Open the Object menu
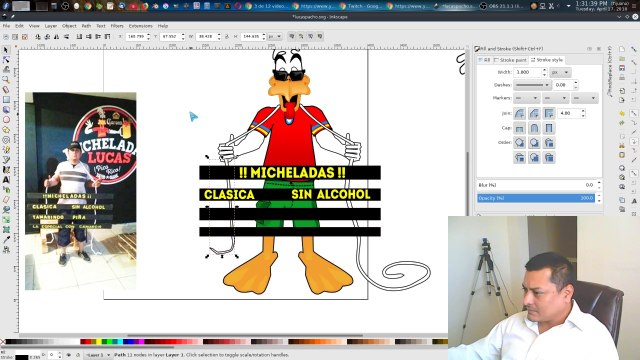Viewport: 640px width, 360px height. (69, 26)
